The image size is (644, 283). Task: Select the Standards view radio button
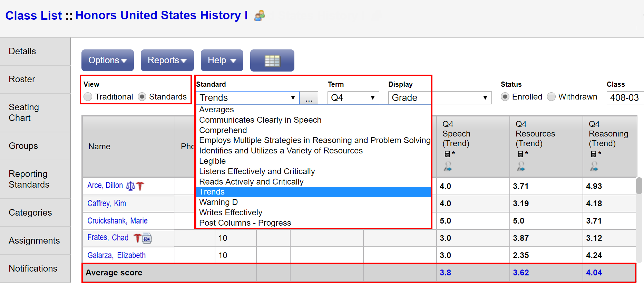pos(142,97)
